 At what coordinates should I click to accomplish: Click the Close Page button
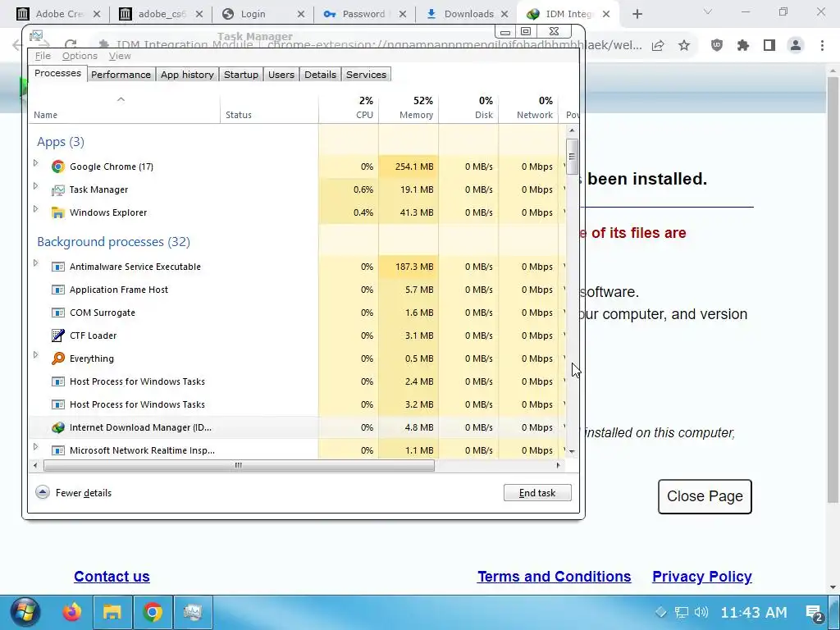point(705,496)
